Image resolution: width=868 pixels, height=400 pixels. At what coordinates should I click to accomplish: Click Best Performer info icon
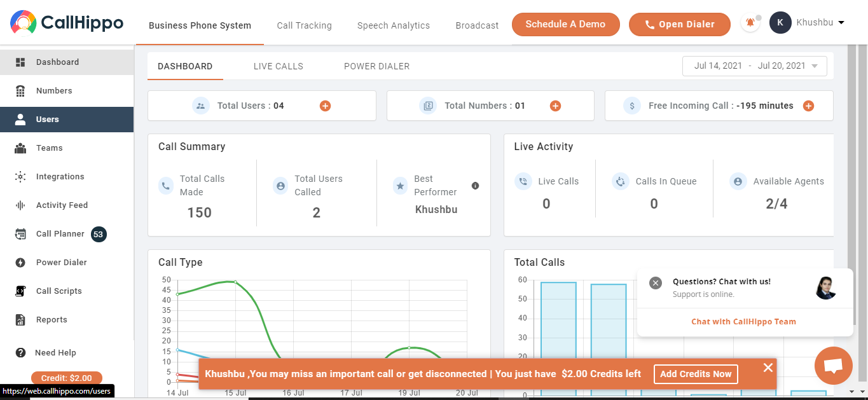pyautogui.click(x=475, y=186)
